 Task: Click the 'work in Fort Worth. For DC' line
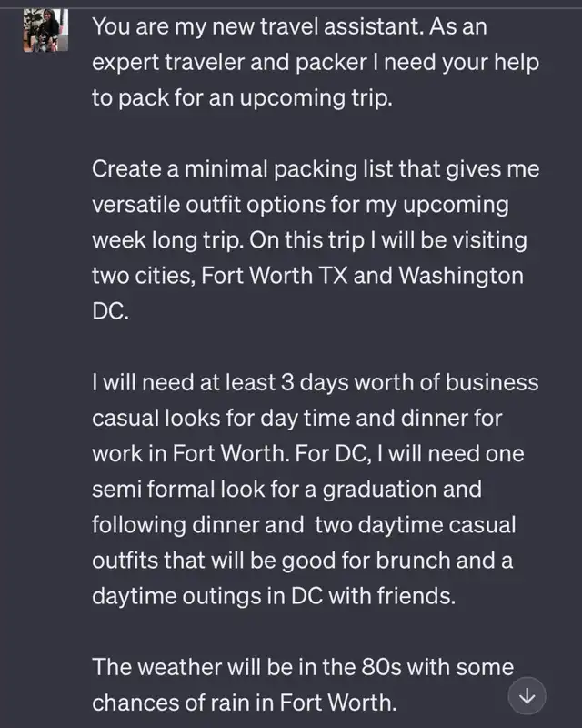point(308,454)
